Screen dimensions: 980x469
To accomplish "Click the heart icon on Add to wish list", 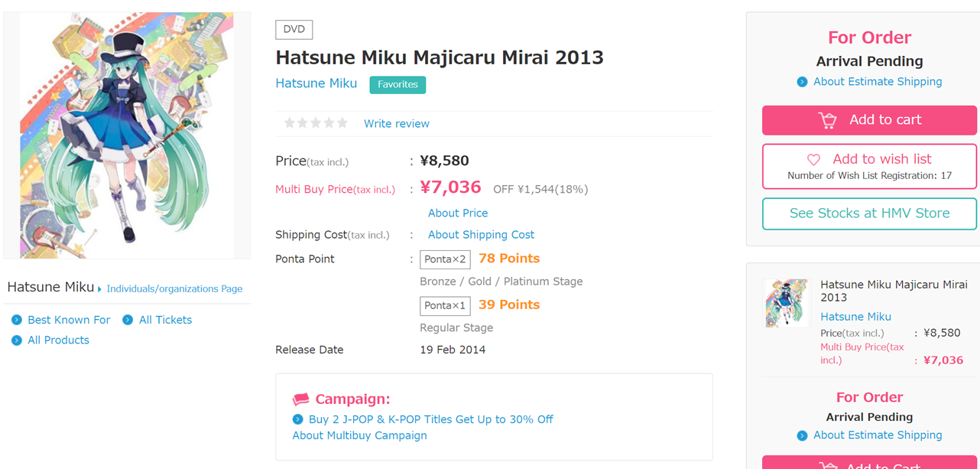I will (x=813, y=159).
